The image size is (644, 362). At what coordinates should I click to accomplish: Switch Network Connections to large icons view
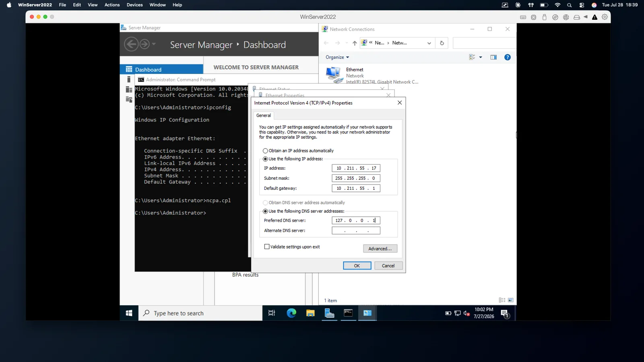511,300
